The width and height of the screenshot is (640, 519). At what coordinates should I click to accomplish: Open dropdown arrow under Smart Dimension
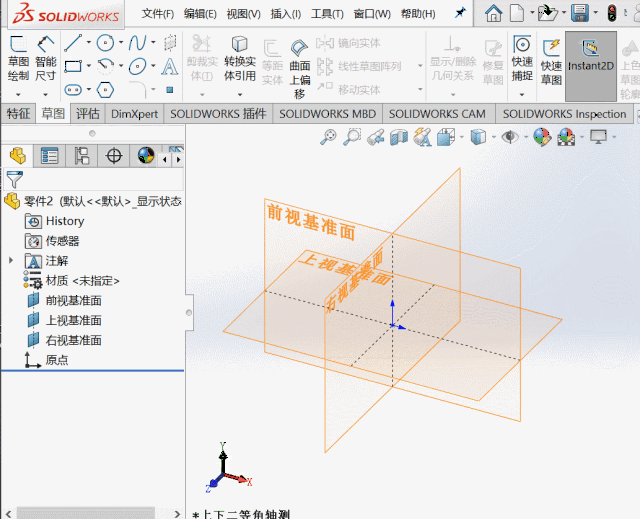[x=45, y=95]
